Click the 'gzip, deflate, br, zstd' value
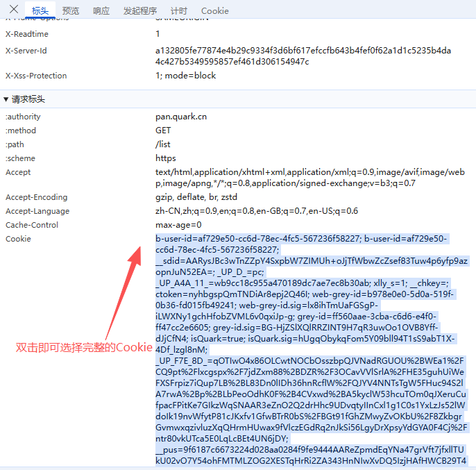This screenshot has width=476, height=470. tap(196, 197)
